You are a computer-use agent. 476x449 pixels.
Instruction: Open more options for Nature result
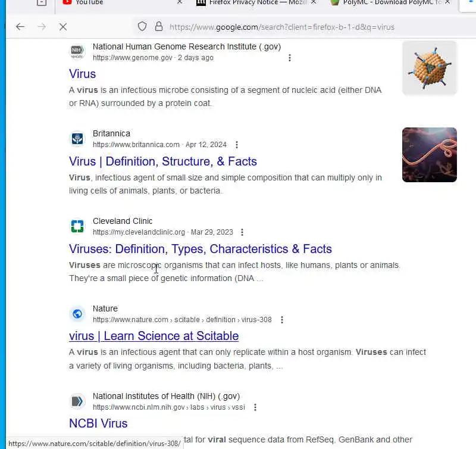[x=282, y=320]
